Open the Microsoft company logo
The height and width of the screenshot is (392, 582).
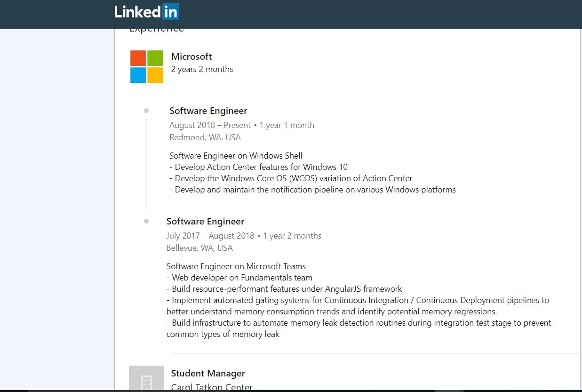(147, 66)
